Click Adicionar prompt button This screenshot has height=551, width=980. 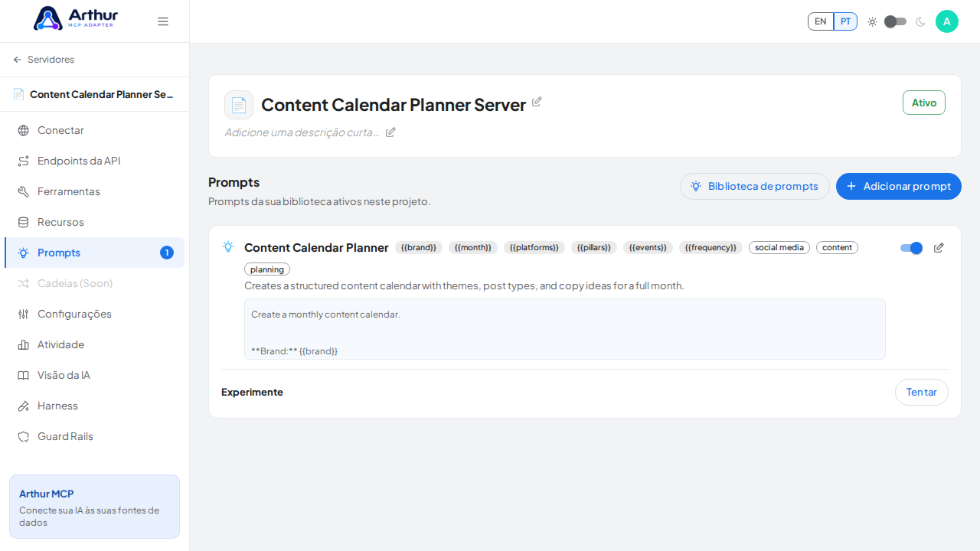(x=899, y=186)
